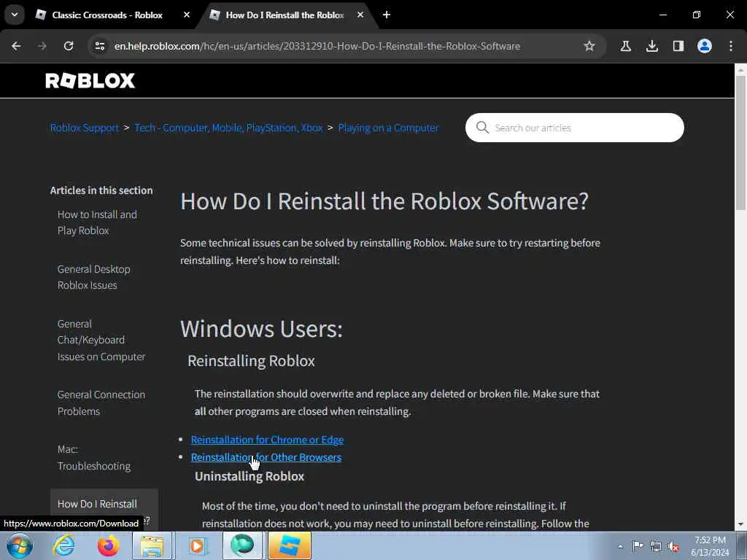Click the 'Uninstalling Roblox' heading text

coord(249,476)
